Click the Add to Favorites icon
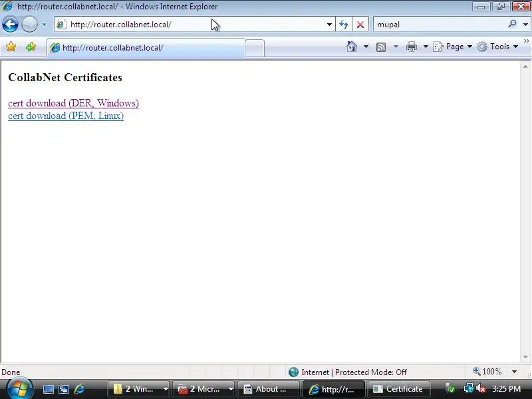 click(31, 47)
